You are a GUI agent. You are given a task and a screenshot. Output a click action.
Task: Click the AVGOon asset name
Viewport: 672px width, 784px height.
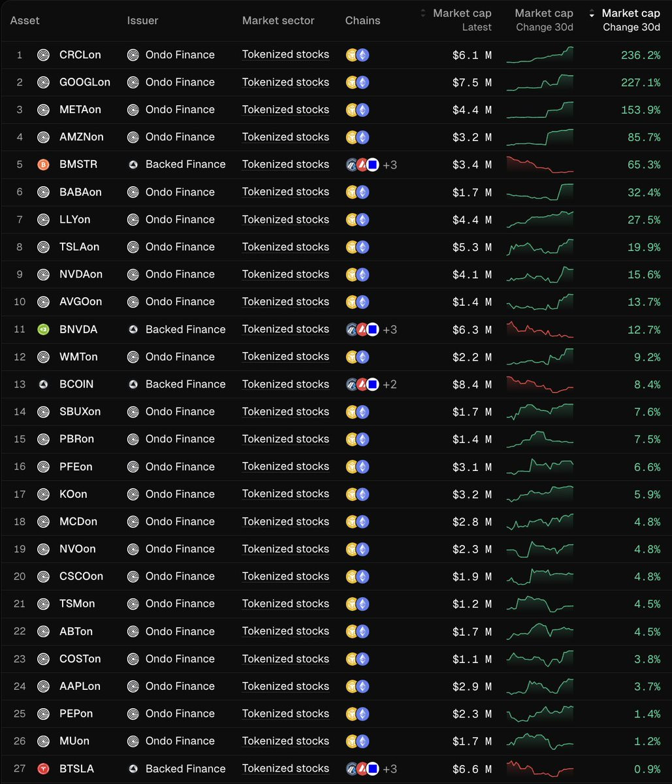coord(80,302)
